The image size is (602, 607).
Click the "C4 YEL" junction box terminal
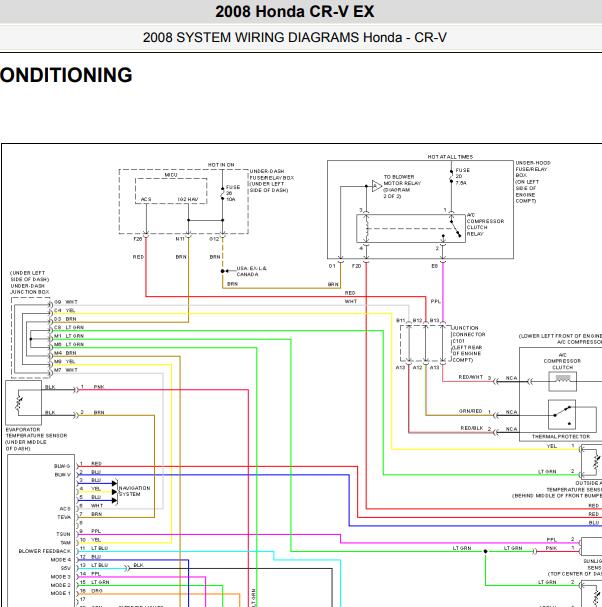pyautogui.click(x=65, y=310)
